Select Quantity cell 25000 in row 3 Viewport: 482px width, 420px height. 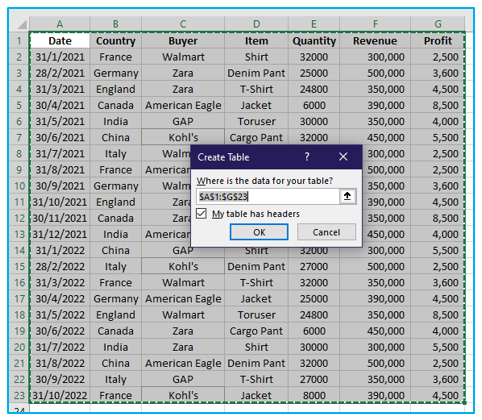(314, 73)
